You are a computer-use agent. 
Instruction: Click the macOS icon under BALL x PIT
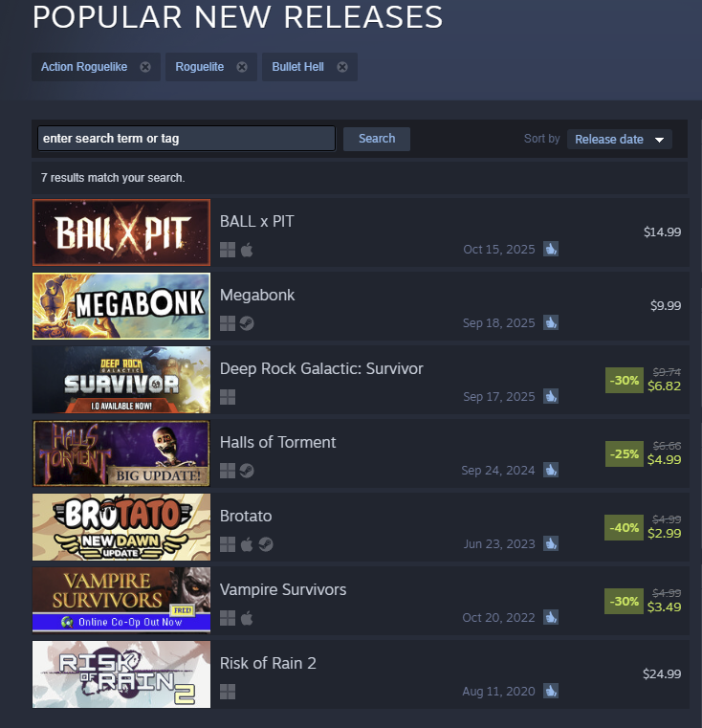(247, 250)
